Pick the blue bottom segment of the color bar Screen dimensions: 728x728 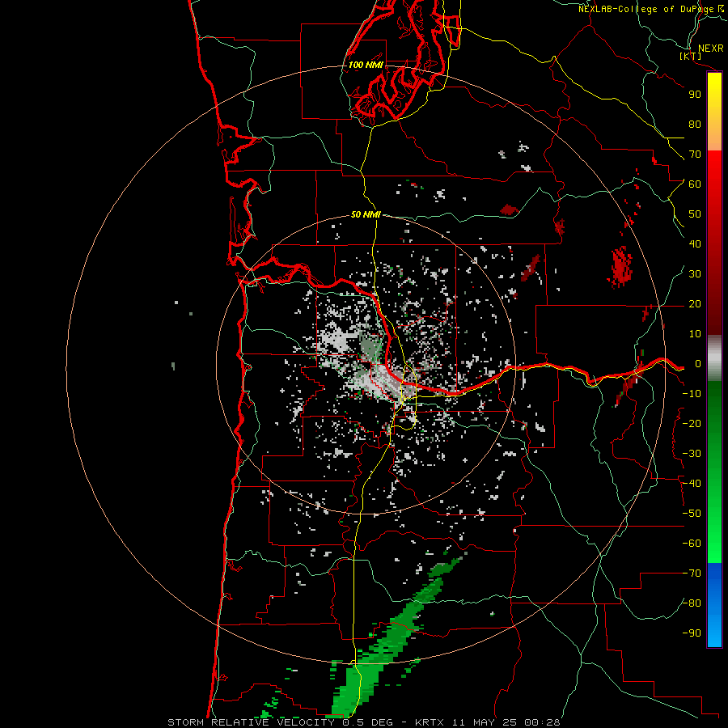[x=714, y=605]
